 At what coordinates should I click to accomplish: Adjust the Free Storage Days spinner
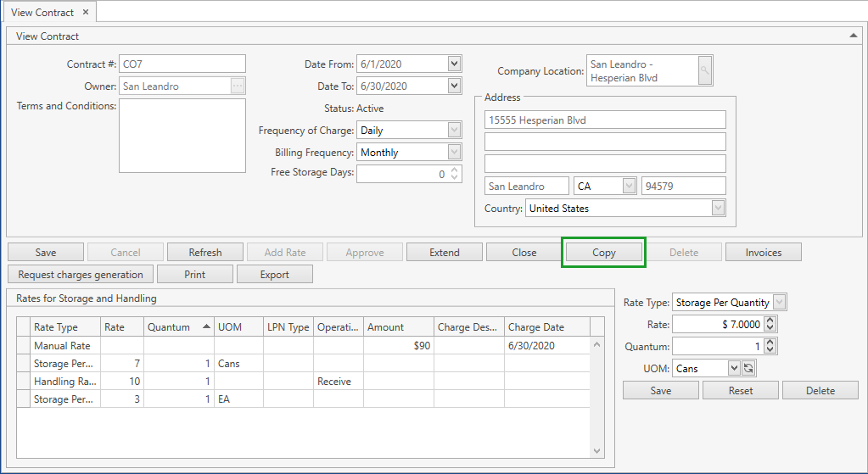455,174
